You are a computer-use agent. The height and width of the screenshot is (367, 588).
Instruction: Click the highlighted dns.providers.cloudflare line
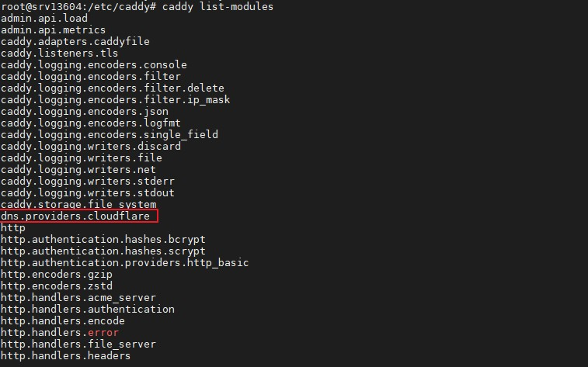pyautogui.click(x=75, y=216)
